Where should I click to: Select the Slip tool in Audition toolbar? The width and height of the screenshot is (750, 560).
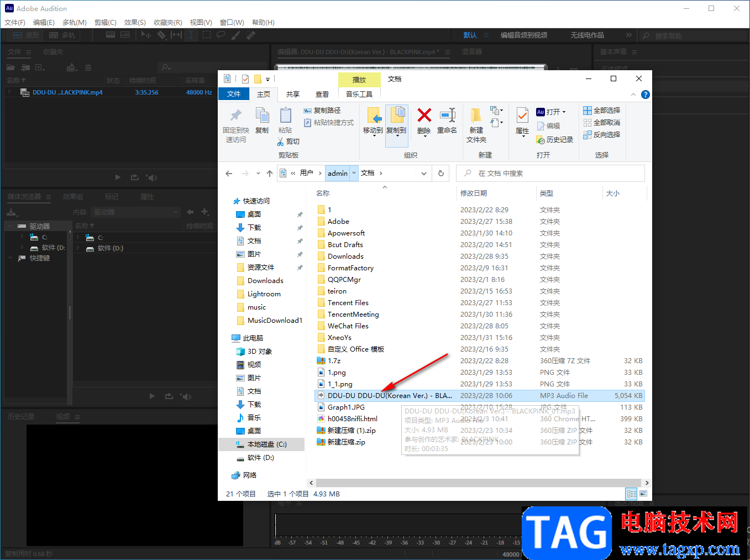[176, 35]
